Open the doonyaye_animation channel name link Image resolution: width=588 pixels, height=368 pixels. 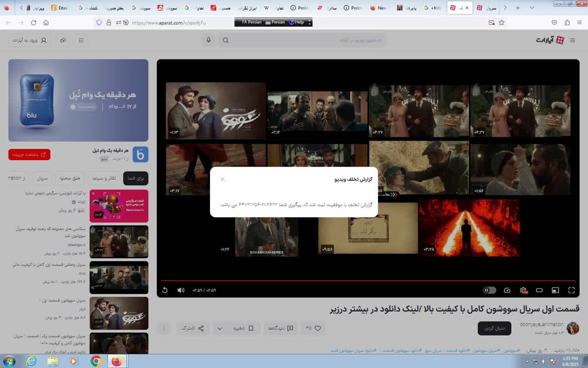(x=541, y=324)
